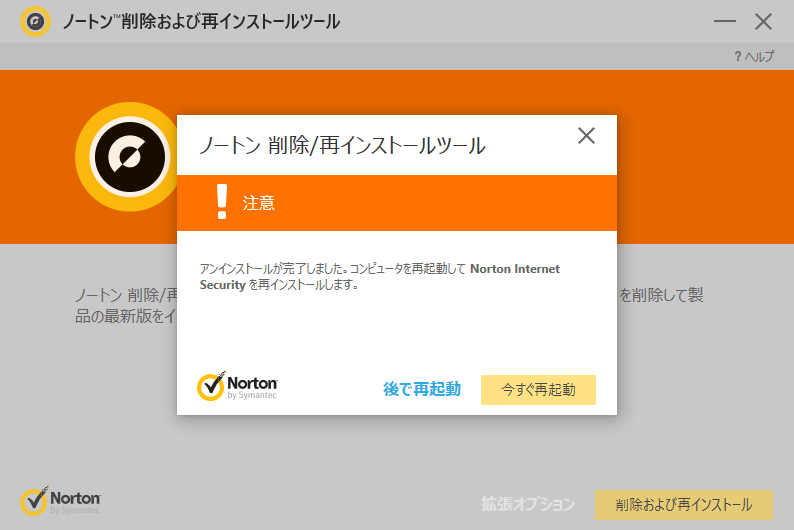Open the ヘルプ help link
794x530 pixels.
[x=754, y=56]
